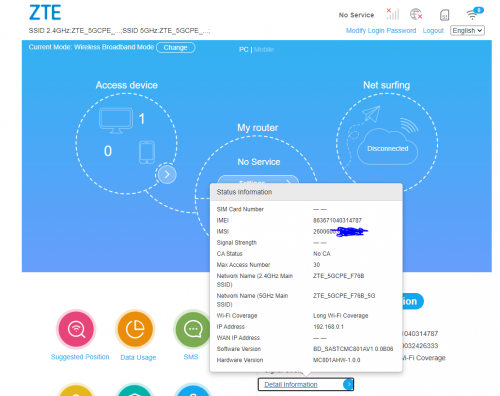Open access device arrow button
The image size is (500, 396).
pos(167,174)
